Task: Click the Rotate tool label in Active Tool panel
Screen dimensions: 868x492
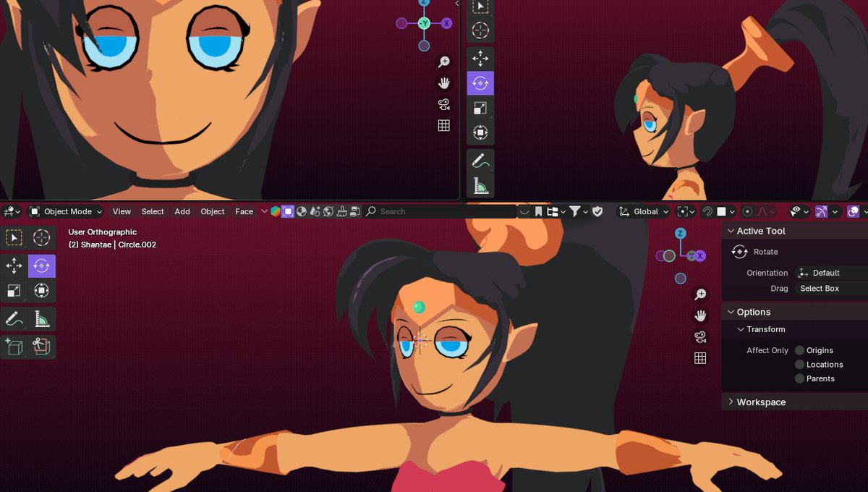Action: click(766, 252)
